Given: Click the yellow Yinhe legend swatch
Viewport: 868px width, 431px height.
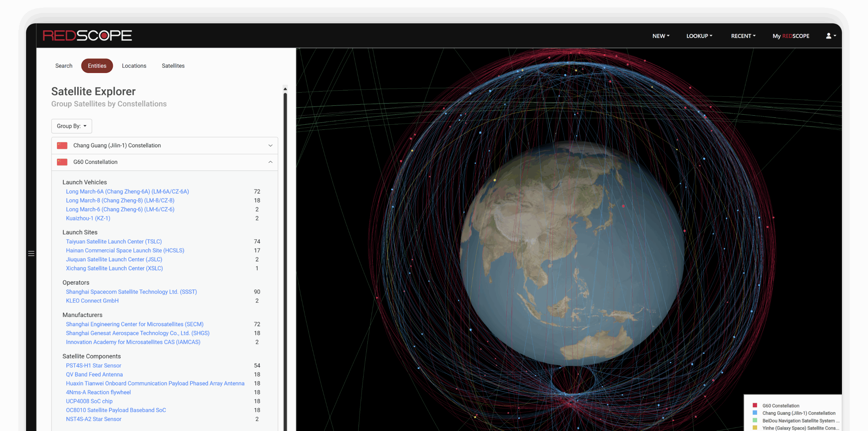Looking at the screenshot, I should click(755, 428).
